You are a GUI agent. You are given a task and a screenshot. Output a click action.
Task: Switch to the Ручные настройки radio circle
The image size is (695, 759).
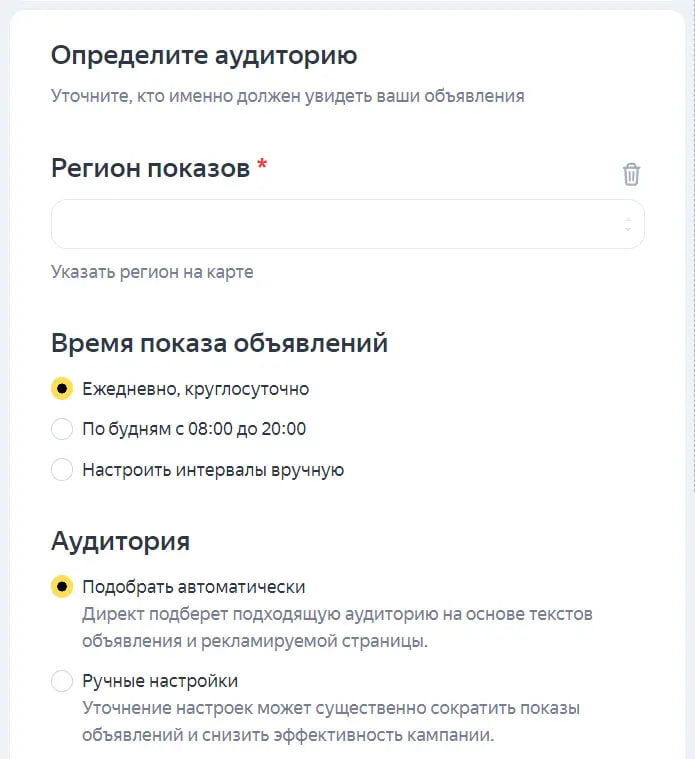coord(62,682)
